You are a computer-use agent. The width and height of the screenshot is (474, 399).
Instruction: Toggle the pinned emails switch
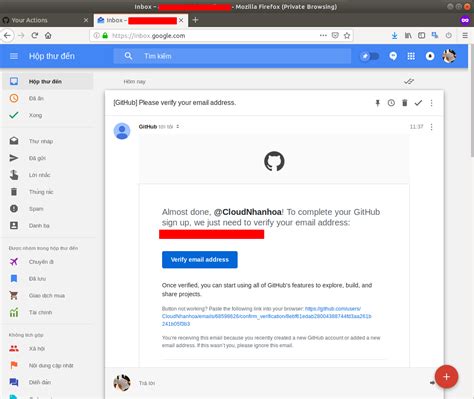369,56
